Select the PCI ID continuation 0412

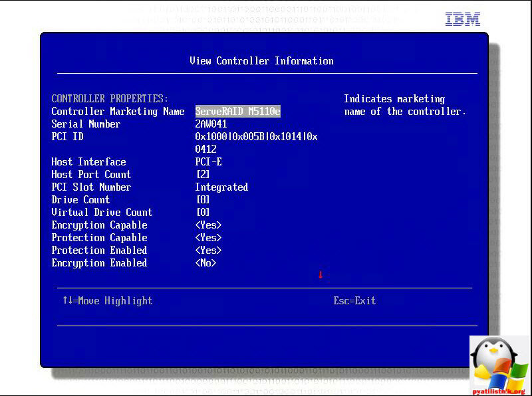point(205,149)
